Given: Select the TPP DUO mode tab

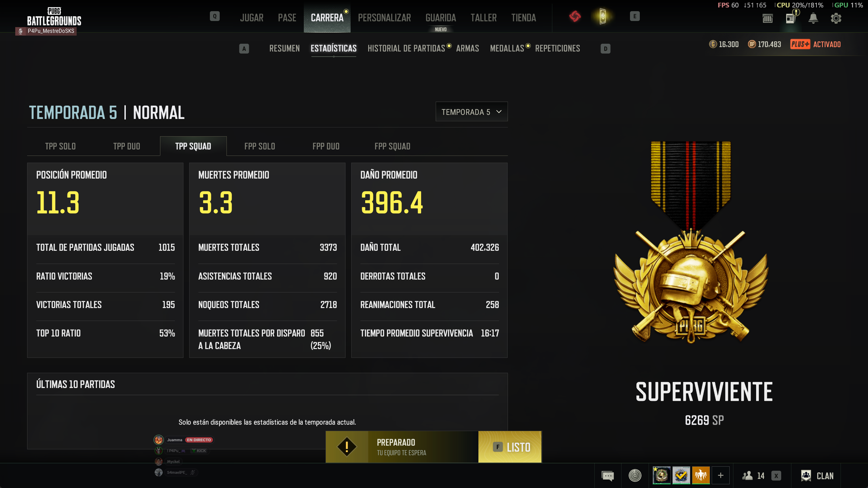Looking at the screenshot, I should 127,146.
